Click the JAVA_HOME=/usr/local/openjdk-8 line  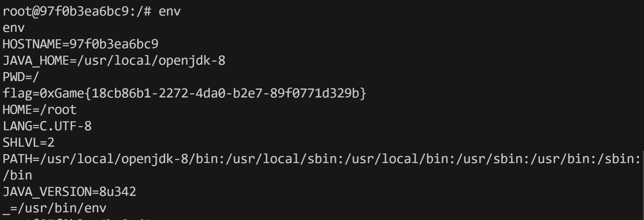point(114,61)
